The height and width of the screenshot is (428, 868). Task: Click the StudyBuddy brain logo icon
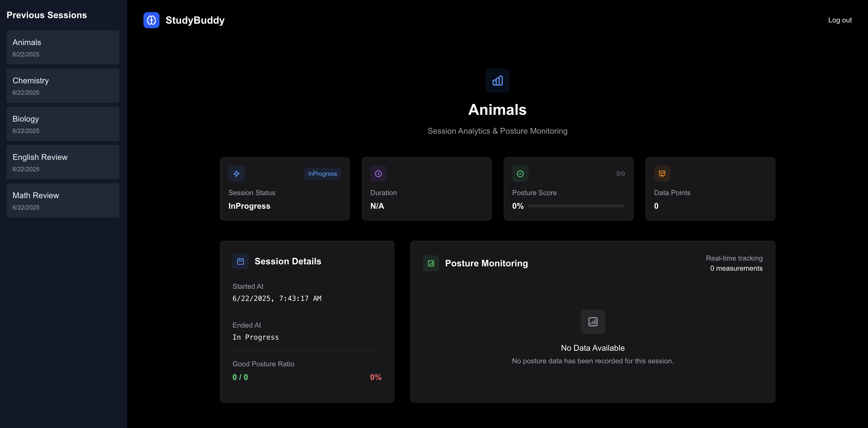(x=151, y=20)
